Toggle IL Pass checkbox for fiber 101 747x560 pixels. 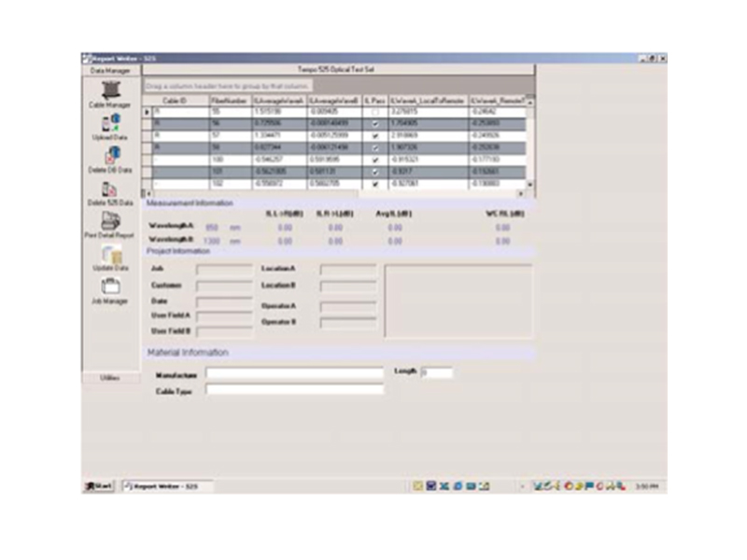point(375,172)
